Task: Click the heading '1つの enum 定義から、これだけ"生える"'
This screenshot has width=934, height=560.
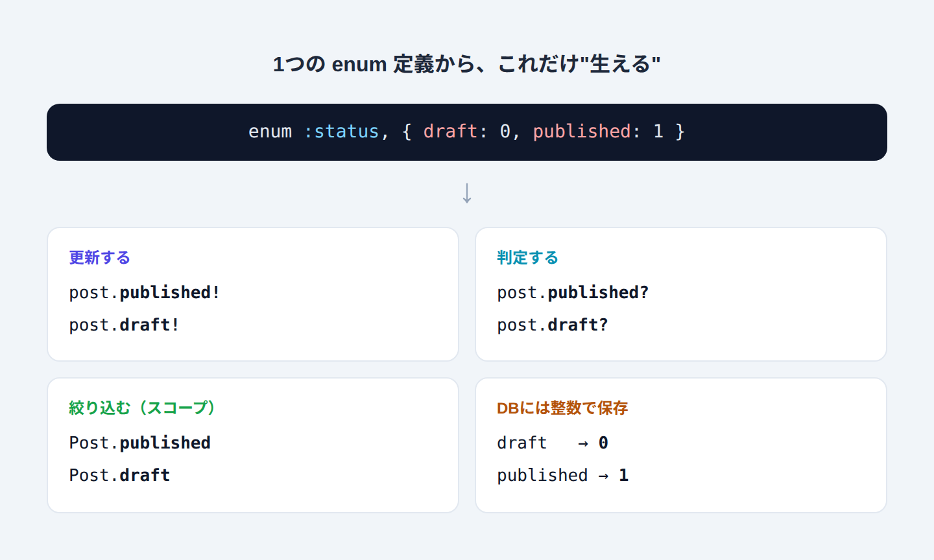Action: 467,64
